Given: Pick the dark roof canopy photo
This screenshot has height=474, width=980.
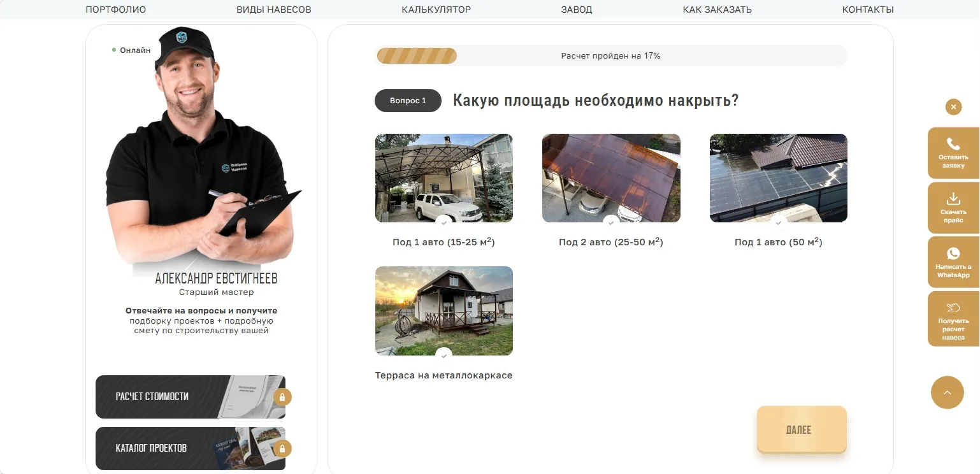Looking at the screenshot, I should coord(779,178).
